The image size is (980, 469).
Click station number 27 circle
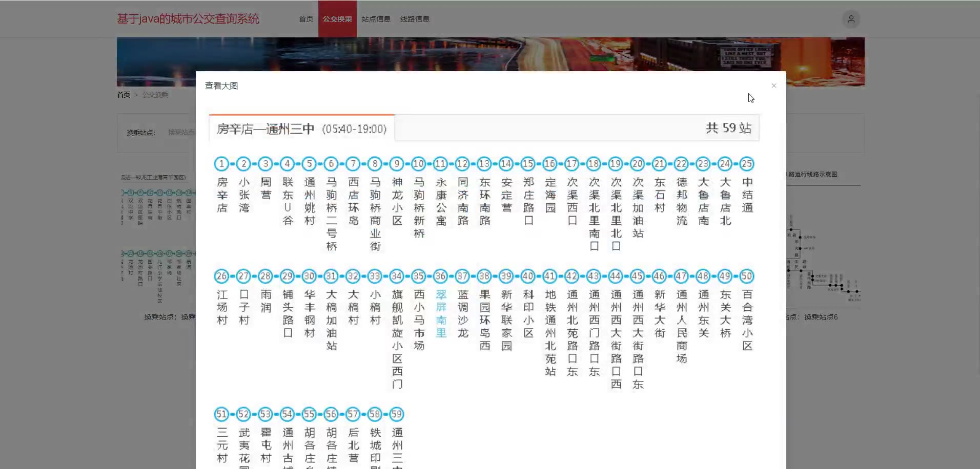click(243, 276)
